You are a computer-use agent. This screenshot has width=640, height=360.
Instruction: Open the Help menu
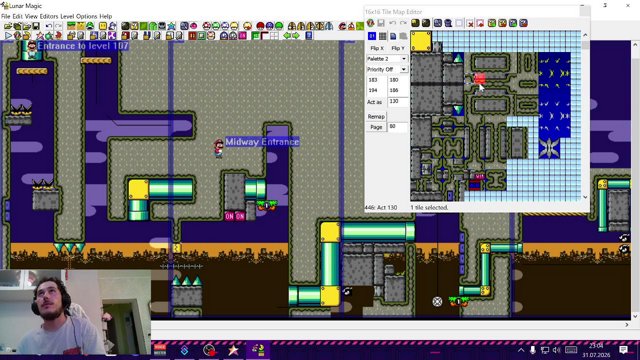106,16
